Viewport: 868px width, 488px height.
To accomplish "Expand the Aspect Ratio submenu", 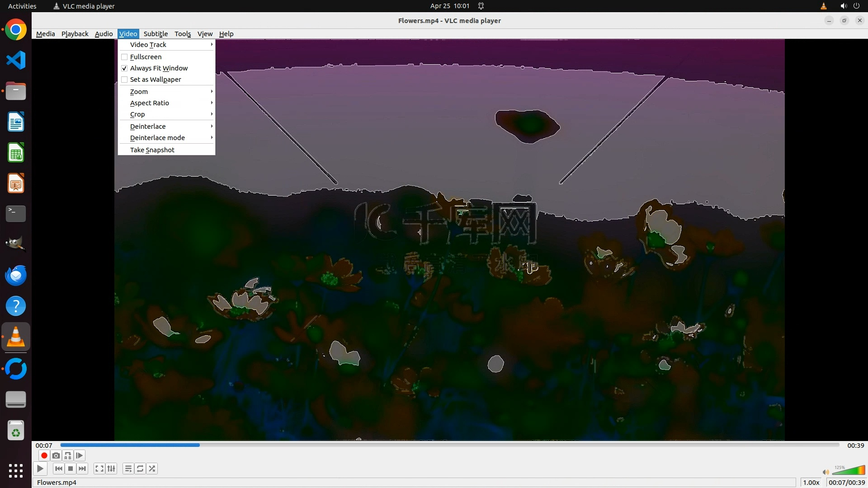I will point(150,103).
